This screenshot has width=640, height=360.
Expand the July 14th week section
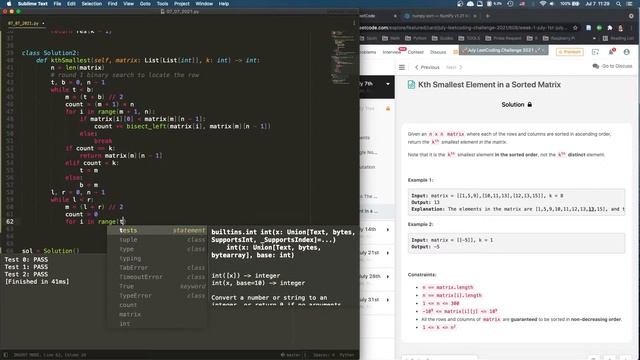pos(388,230)
